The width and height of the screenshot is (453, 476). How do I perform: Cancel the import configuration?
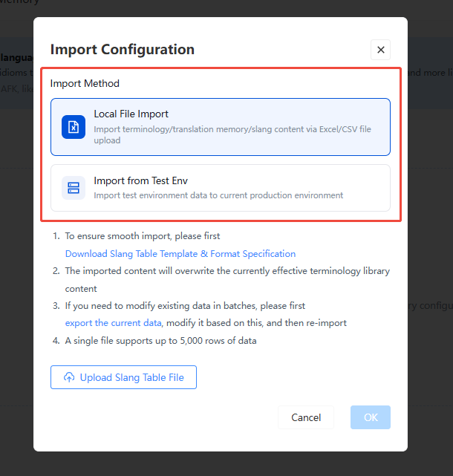(306, 417)
